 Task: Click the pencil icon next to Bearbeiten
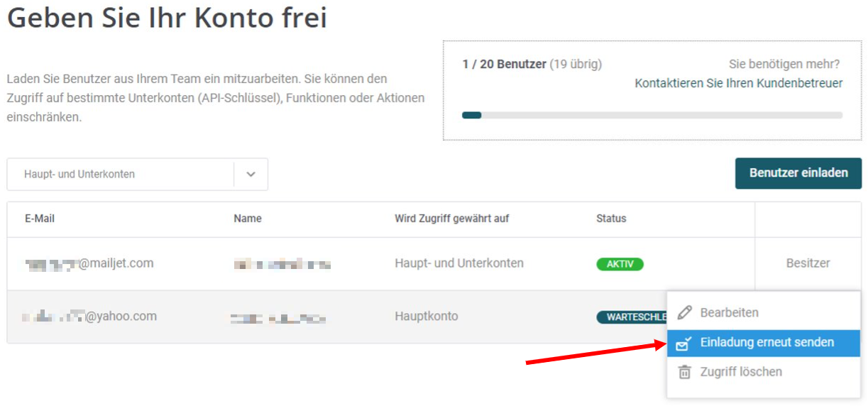(684, 312)
